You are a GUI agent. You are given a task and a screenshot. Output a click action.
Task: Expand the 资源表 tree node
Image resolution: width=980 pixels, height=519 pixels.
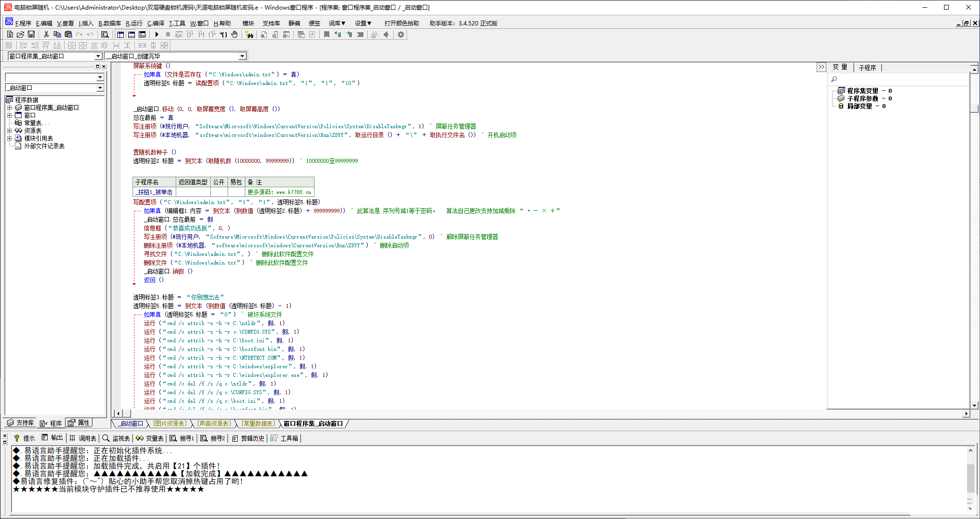[9, 131]
